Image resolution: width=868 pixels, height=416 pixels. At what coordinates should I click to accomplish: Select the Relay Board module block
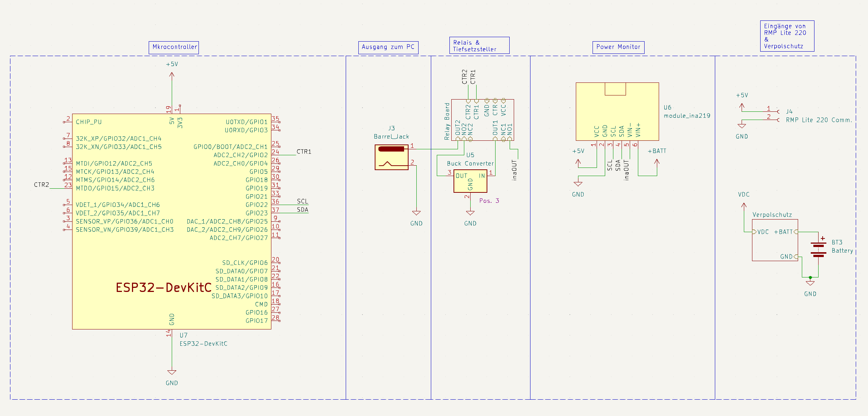(483, 120)
